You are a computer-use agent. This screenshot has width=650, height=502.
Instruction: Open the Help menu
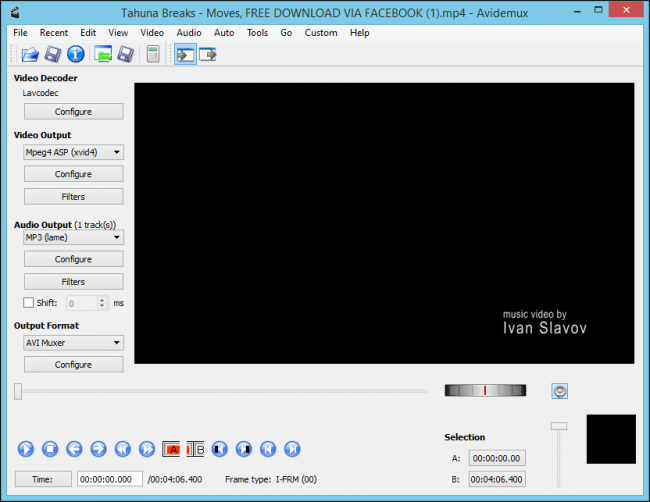359,33
